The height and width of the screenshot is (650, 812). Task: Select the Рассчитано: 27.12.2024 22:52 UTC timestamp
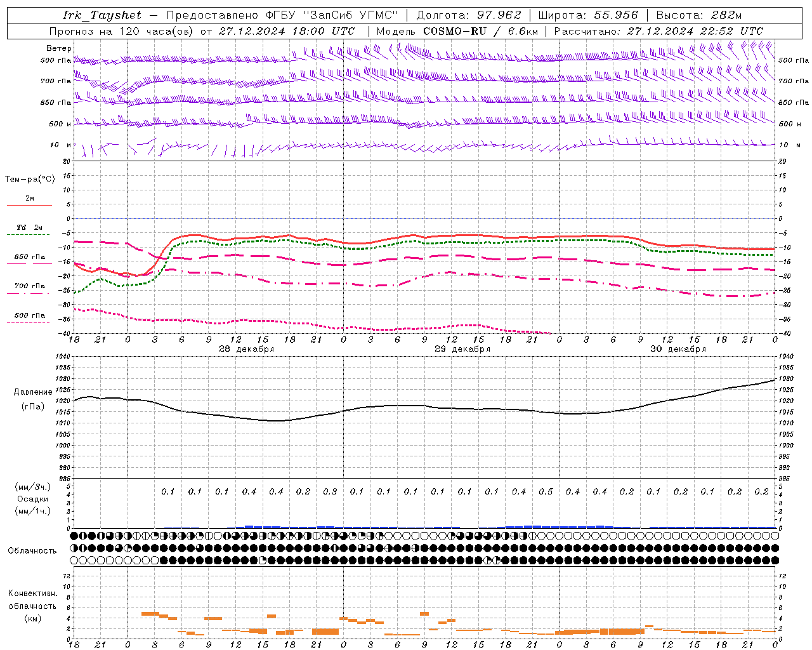tap(658, 31)
